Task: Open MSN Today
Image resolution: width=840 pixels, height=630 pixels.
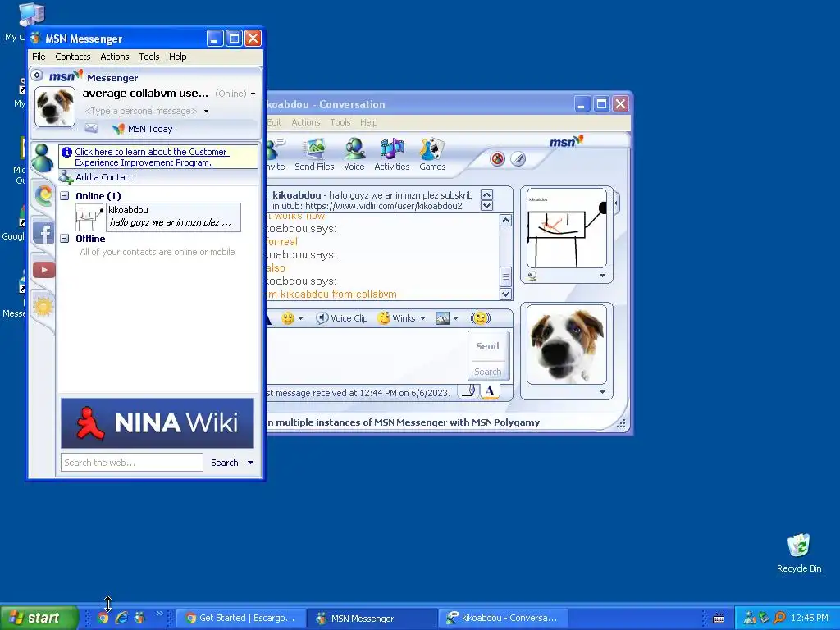Action: click(x=143, y=129)
